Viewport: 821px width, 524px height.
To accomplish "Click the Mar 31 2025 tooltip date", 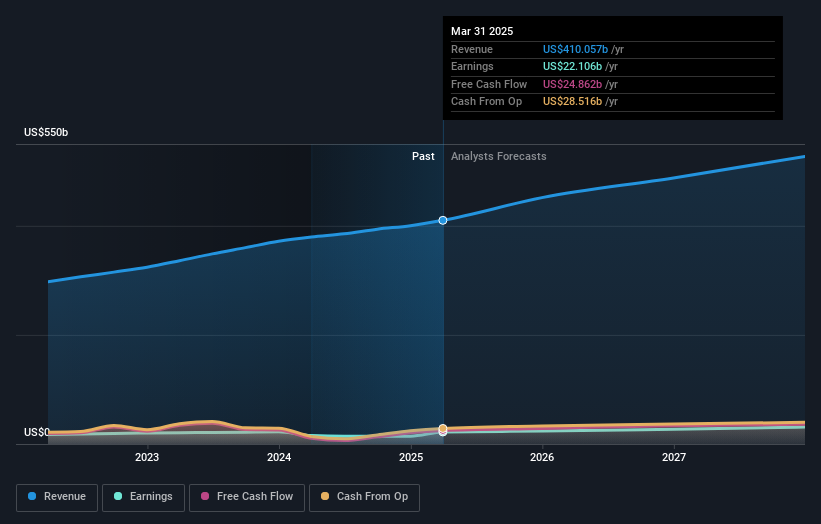I will pos(482,31).
